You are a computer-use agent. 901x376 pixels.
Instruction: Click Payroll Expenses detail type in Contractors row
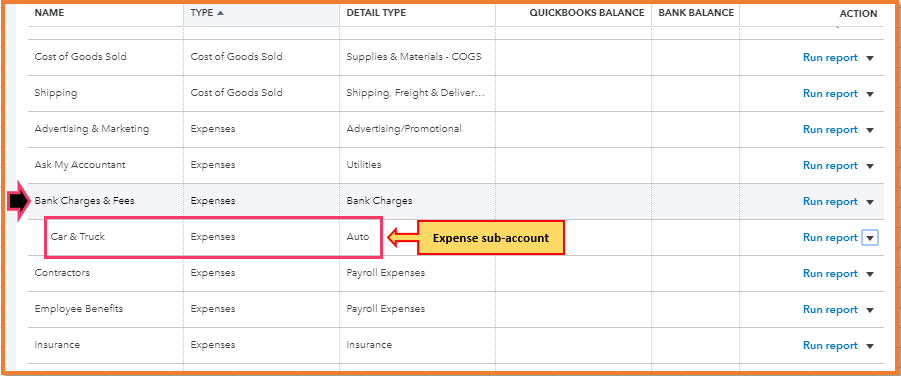point(386,273)
